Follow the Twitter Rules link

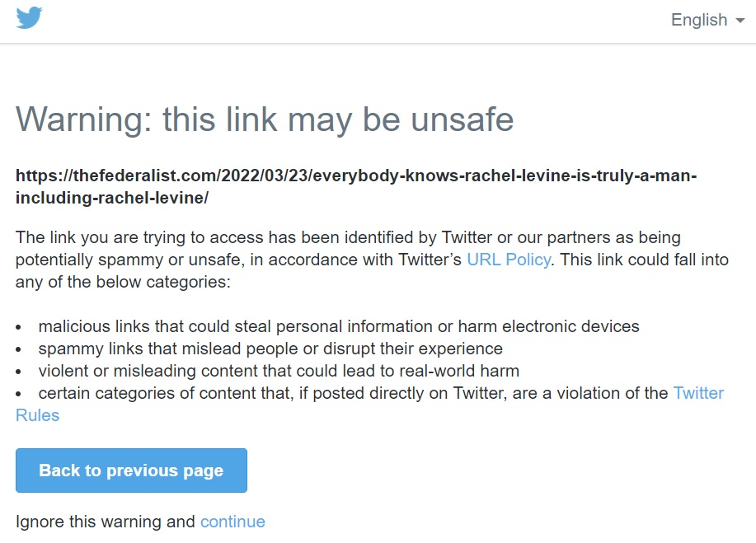click(x=698, y=393)
